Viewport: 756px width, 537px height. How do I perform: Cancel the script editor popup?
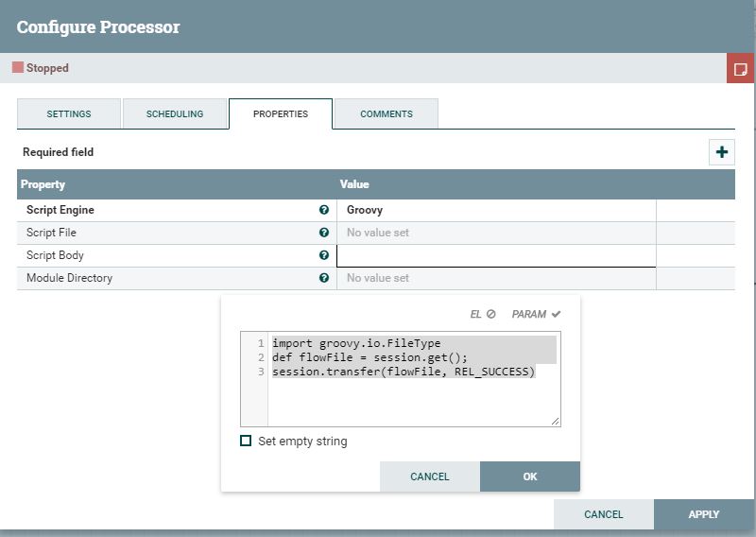click(x=430, y=476)
